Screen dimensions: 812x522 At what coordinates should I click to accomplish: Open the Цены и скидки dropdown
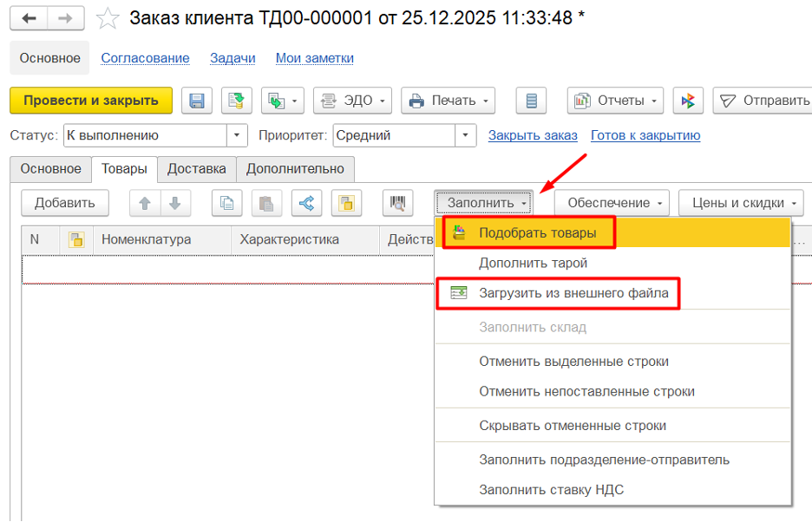pos(741,203)
